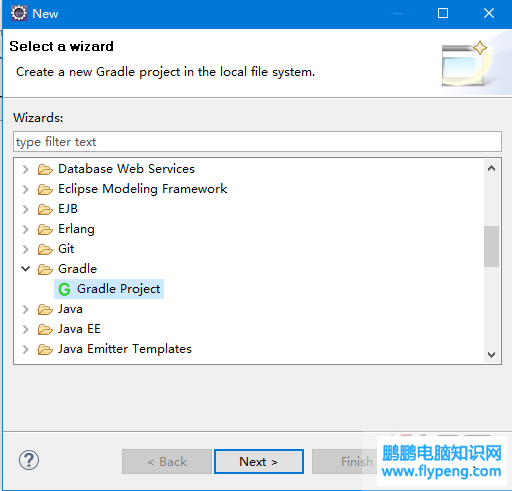Image resolution: width=512 pixels, height=491 pixels.
Task: Expand the Java Emitter Templates node
Action: [26, 349]
